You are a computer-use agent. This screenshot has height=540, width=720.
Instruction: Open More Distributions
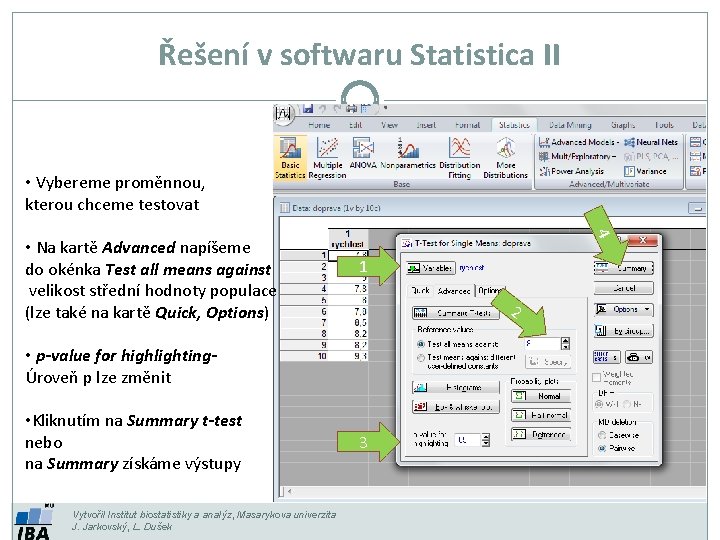(x=505, y=158)
